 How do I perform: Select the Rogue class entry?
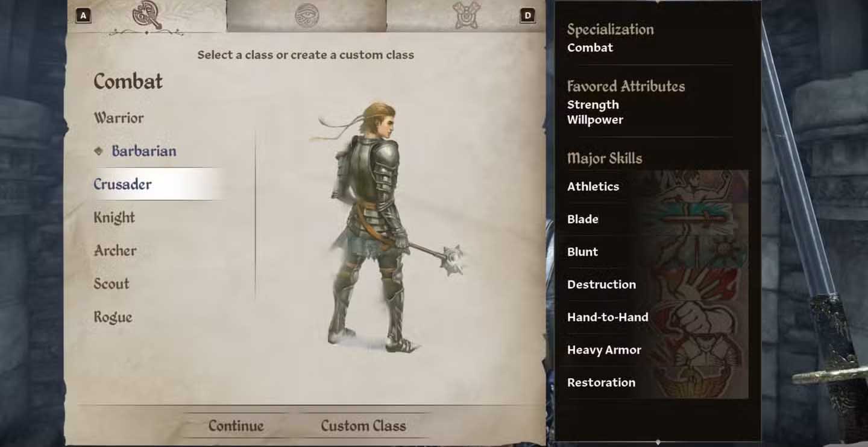point(113,317)
